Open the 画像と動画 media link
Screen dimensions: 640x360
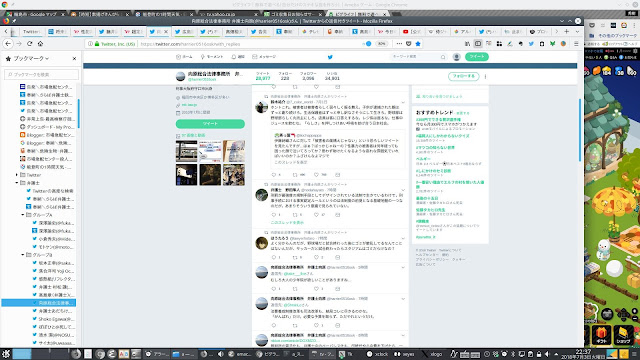(x=193, y=135)
